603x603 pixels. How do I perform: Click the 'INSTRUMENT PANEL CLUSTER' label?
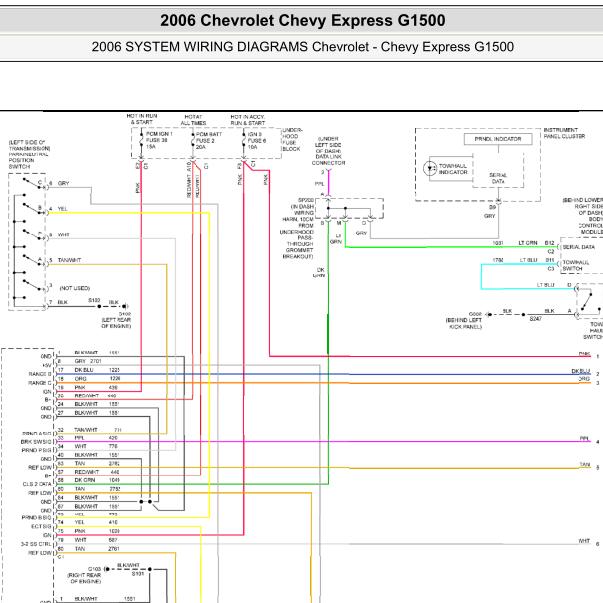564,133
